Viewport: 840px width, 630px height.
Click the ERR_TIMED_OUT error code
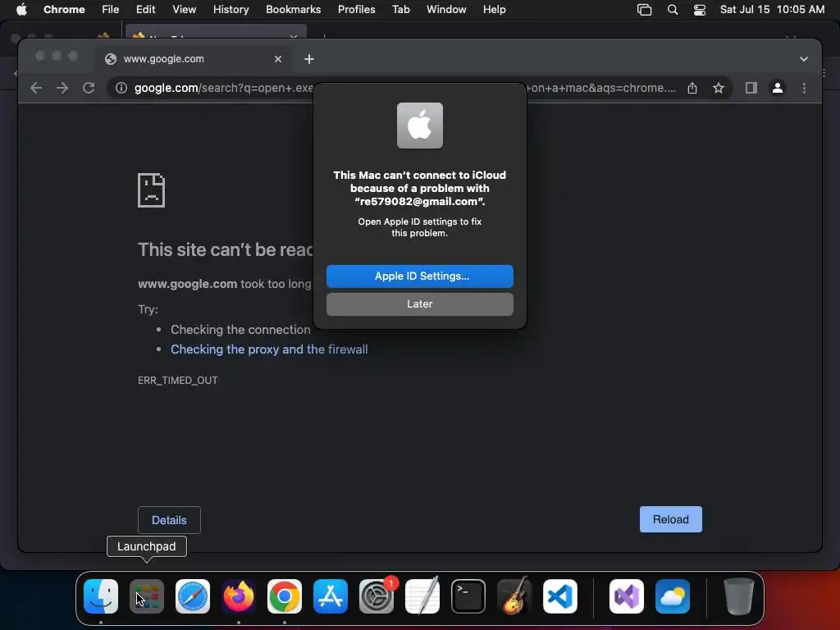pos(178,381)
